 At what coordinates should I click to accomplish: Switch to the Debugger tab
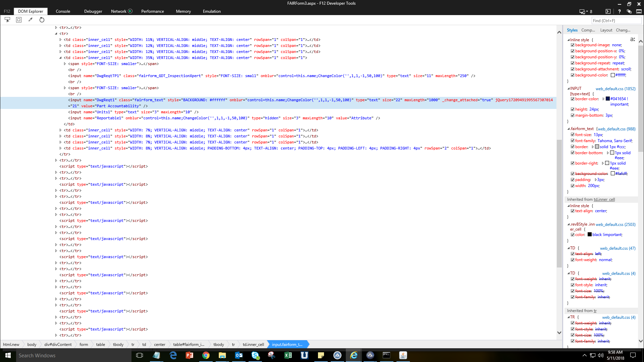(93, 11)
